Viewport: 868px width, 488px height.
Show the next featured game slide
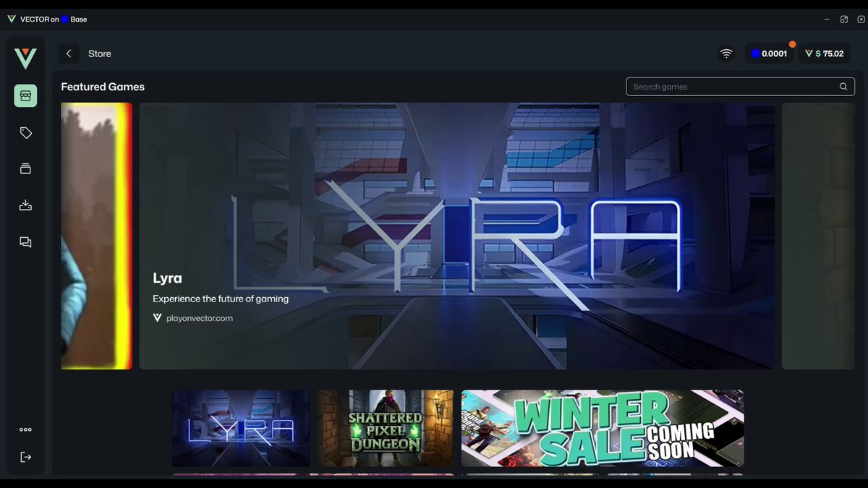tap(818, 236)
